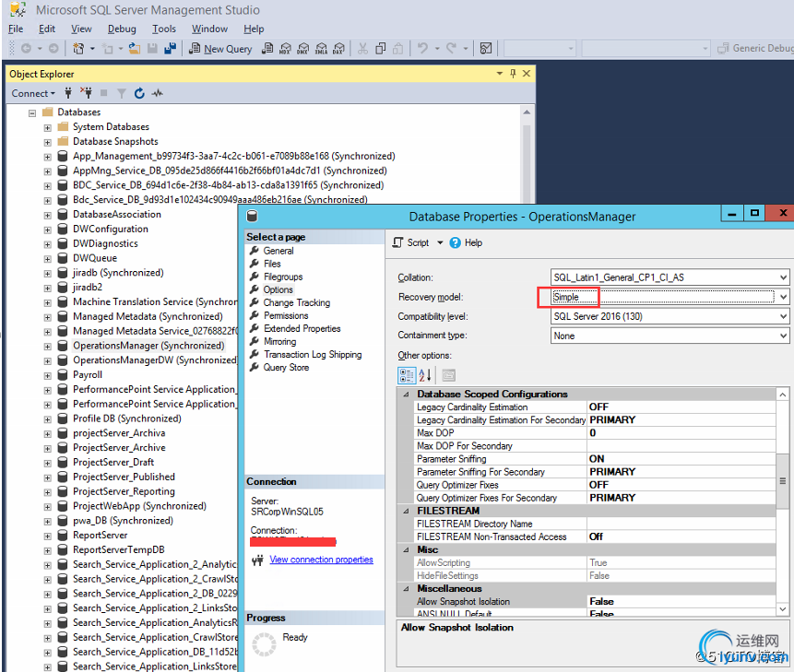
Task: Click the New Query toolbar button
Action: click(x=220, y=49)
